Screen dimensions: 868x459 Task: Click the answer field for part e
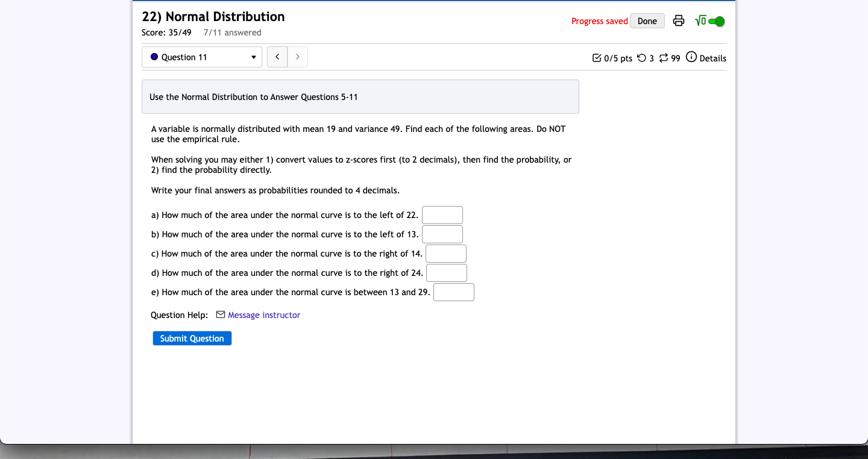[453, 292]
